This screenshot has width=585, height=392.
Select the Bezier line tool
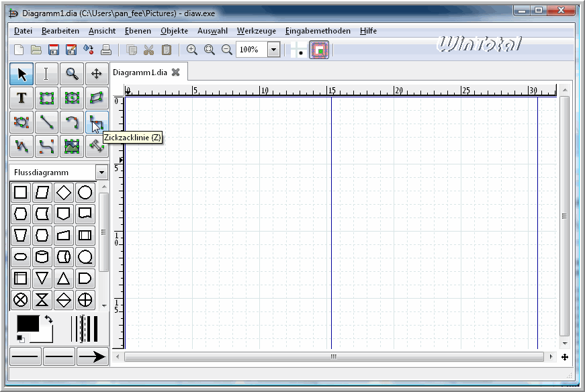[x=46, y=146]
